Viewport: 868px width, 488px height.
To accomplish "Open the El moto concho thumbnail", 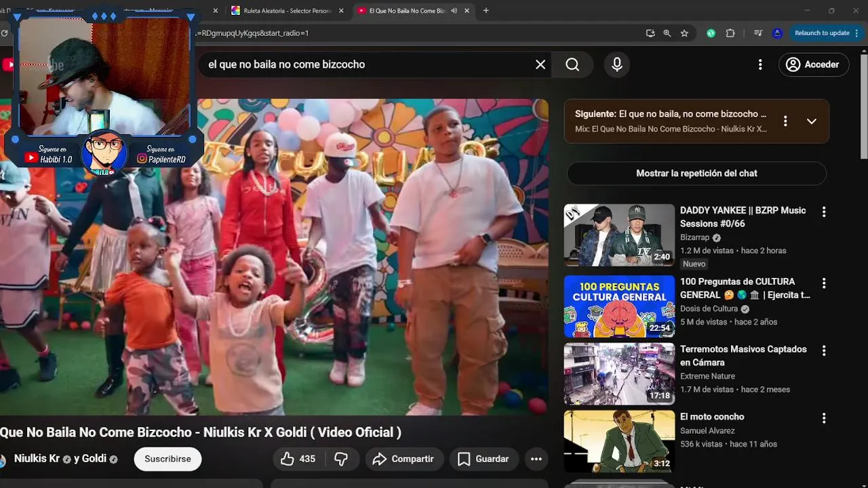I will coord(619,442).
